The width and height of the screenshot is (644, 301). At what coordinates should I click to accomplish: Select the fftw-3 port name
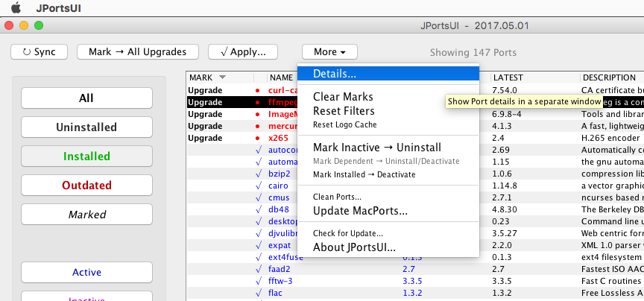[280, 282]
